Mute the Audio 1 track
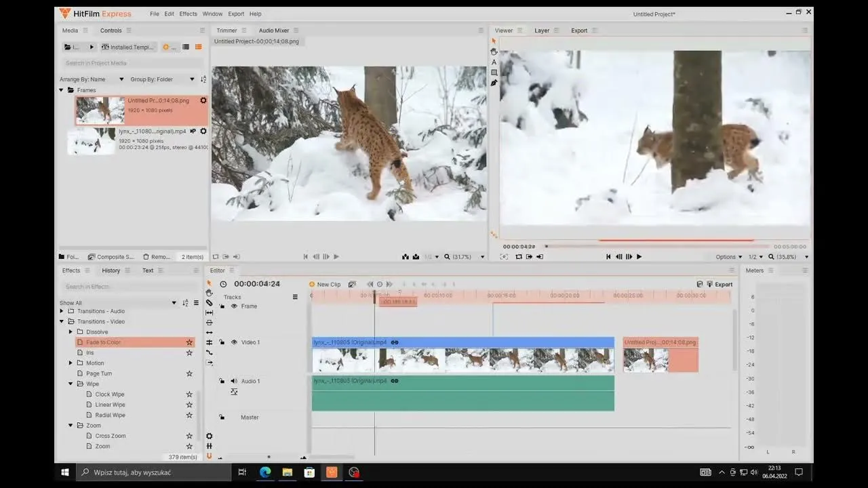Screen dimensions: 868x488 [x=234, y=381]
